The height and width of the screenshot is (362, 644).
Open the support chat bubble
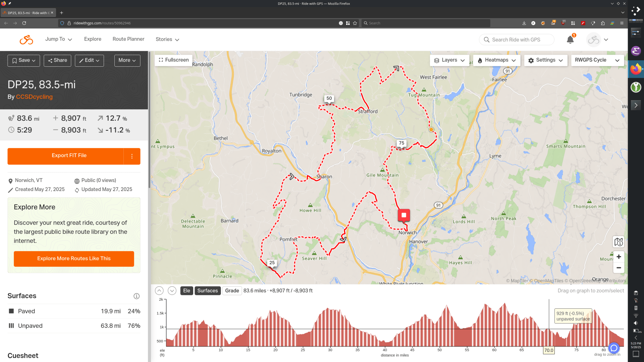[614, 348]
